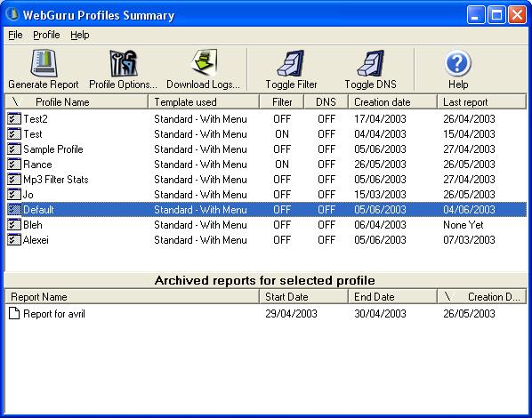Open Profile Options from the toolbar

123,63
